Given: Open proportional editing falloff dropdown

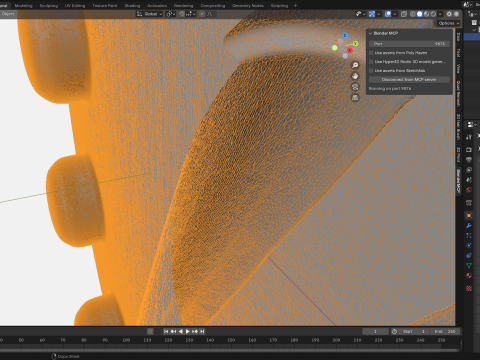Looking at the screenshot, I should coord(210,14).
